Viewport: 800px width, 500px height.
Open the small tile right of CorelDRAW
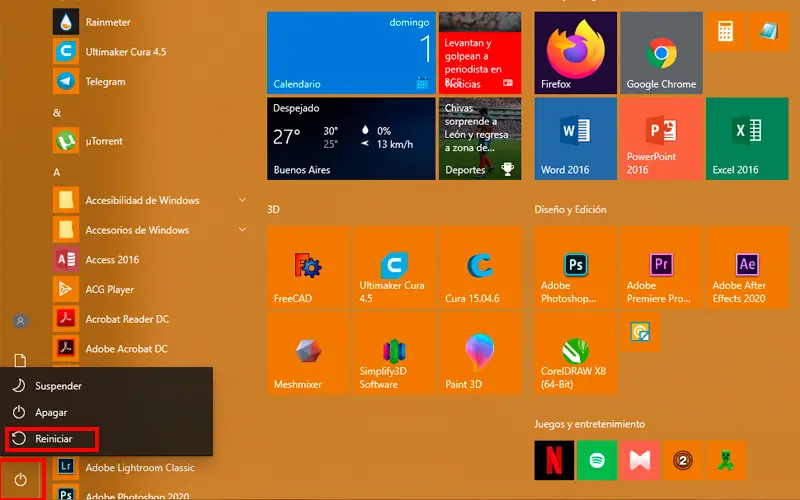(x=640, y=332)
